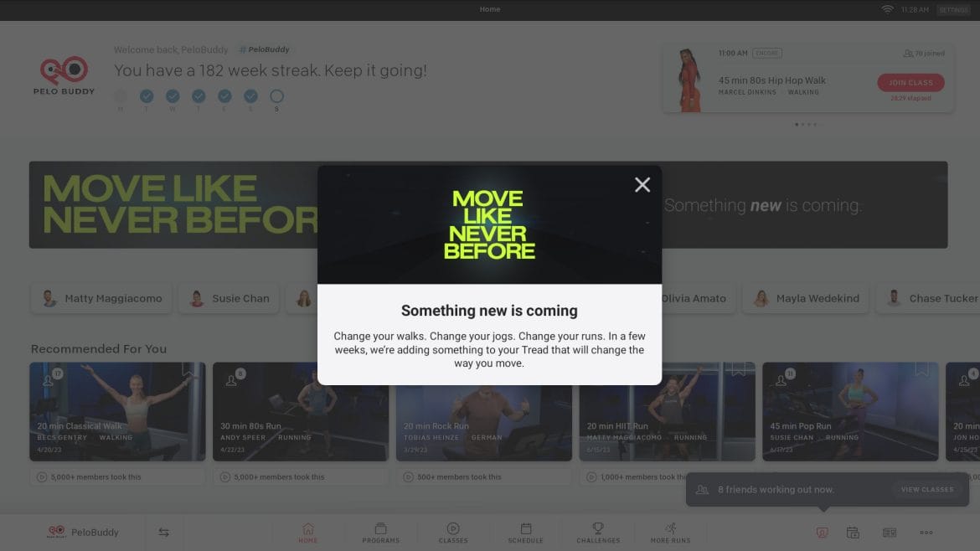
Task: Click '5,000+ members took this' under 80s Run
Action: (301, 476)
